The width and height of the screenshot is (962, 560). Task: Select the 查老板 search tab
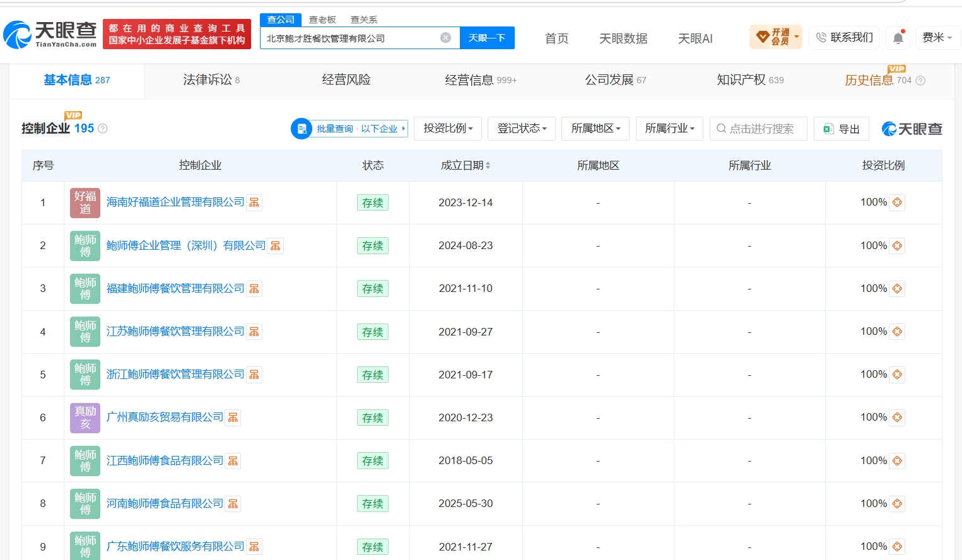[322, 20]
